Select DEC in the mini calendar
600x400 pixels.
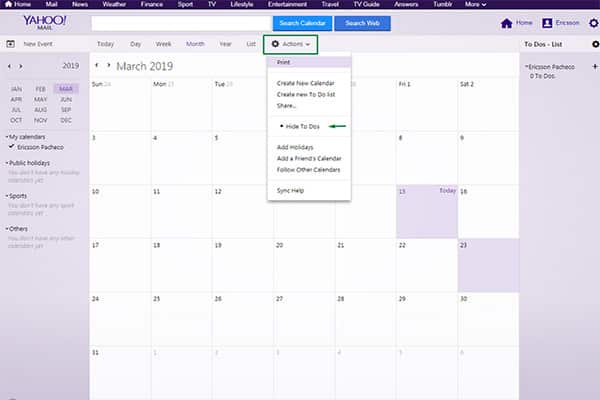click(x=66, y=120)
